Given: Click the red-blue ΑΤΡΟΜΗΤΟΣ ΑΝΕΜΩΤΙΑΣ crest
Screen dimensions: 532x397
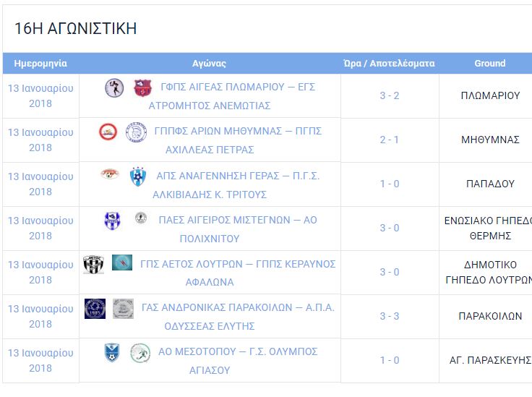Looking at the screenshot, I should click(142, 88).
